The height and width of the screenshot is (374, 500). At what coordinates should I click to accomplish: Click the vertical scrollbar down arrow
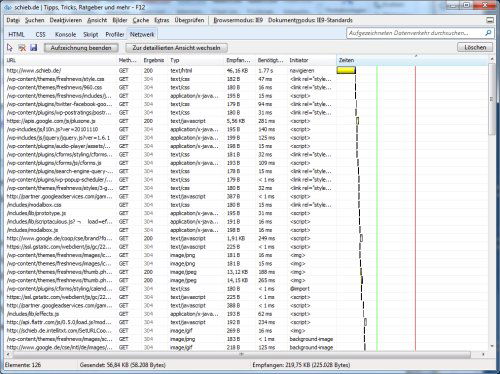(x=492, y=347)
